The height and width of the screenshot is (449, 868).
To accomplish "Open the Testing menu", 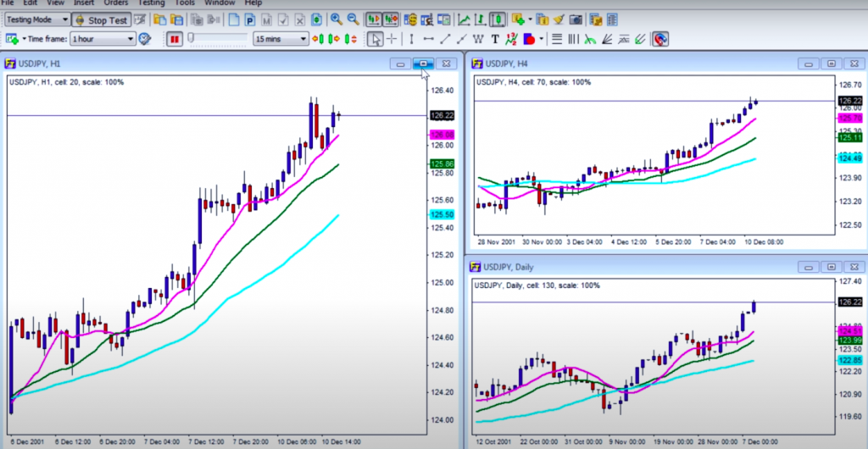I will click(x=151, y=3).
